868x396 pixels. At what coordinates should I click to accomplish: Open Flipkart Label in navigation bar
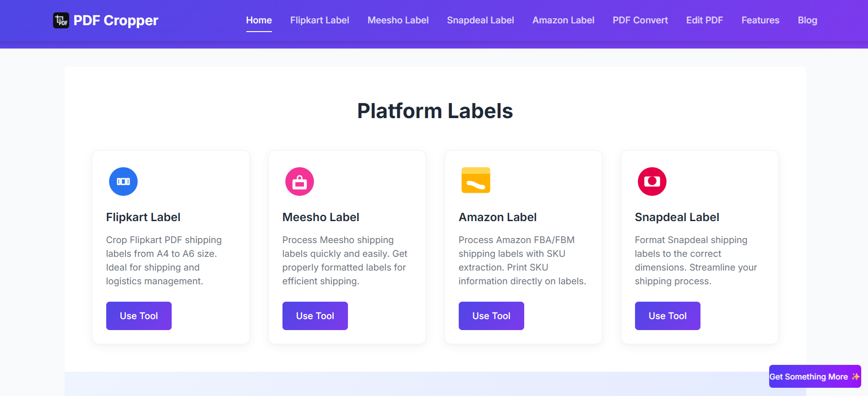click(x=320, y=20)
